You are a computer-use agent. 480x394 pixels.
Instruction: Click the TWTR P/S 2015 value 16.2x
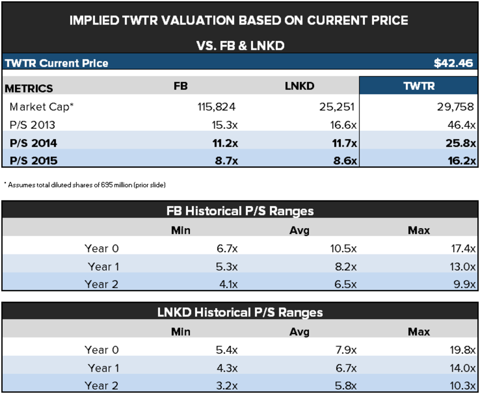[462, 161]
